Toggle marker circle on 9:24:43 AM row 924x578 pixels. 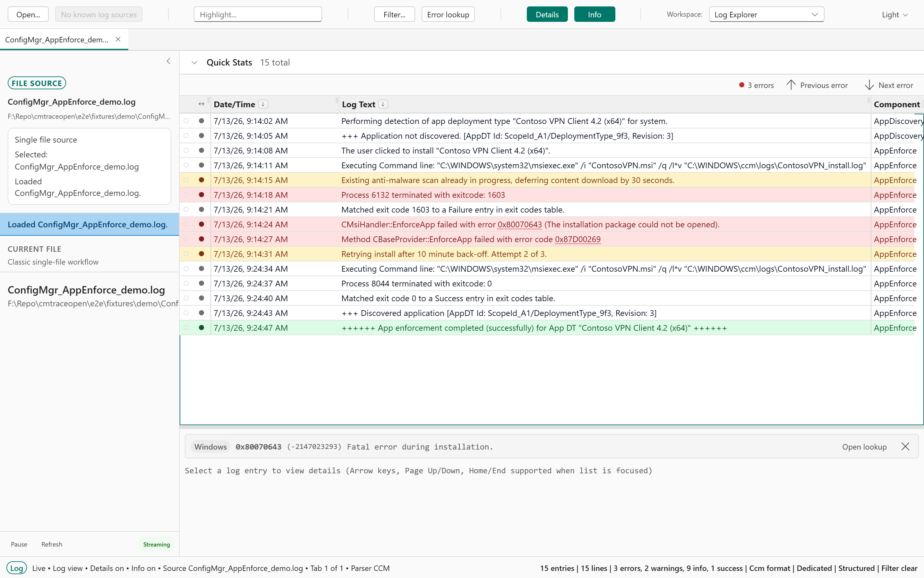click(186, 313)
